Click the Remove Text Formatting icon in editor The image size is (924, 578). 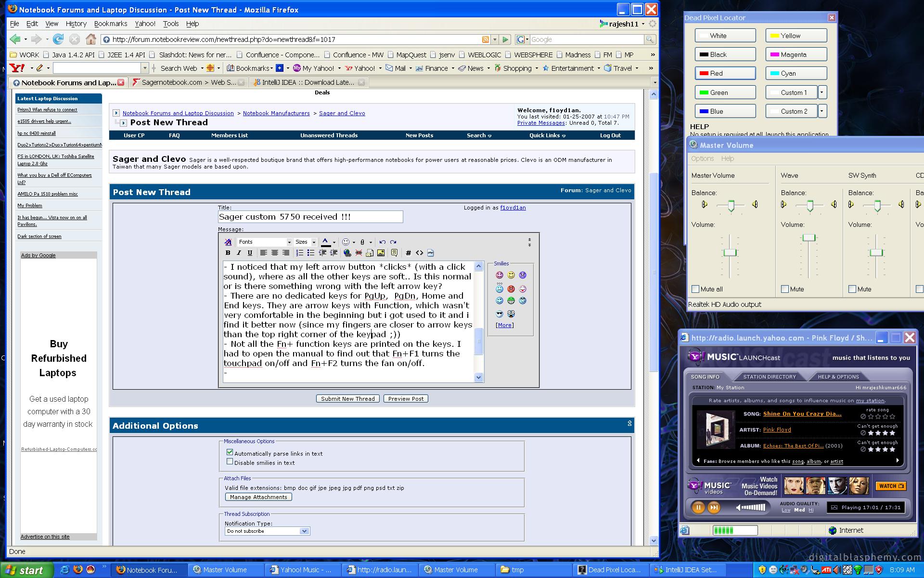pyautogui.click(x=228, y=242)
